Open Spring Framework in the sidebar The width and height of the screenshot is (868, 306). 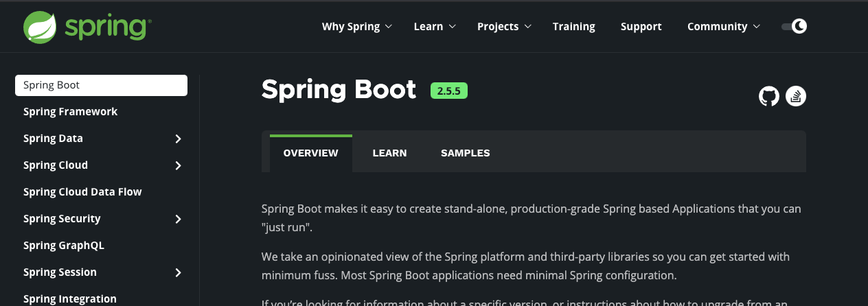coord(70,112)
